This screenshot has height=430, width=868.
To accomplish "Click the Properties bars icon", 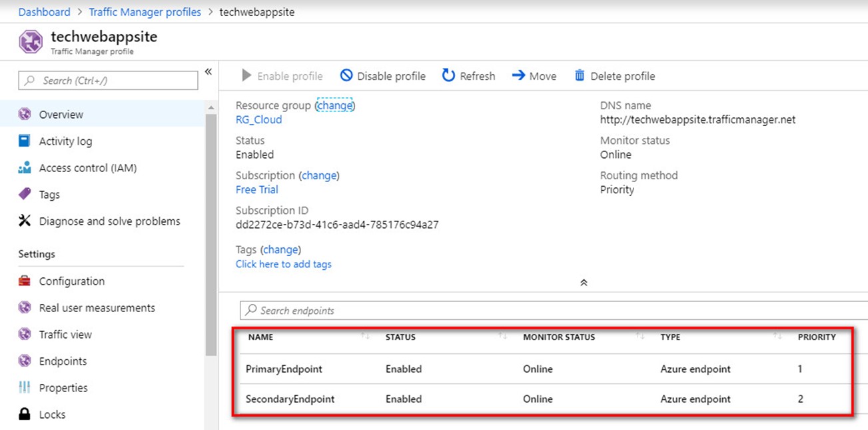I will (x=25, y=387).
